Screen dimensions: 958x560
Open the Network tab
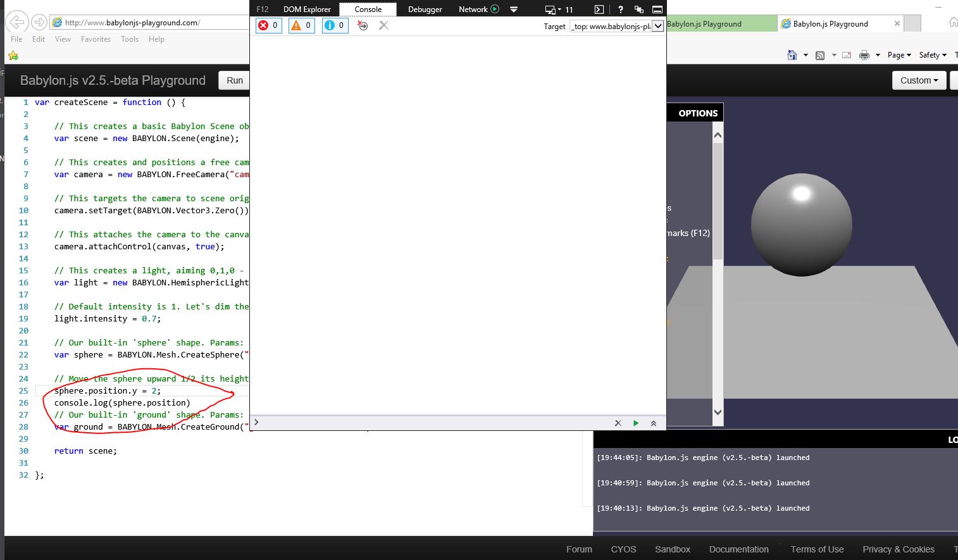[x=473, y=9]
